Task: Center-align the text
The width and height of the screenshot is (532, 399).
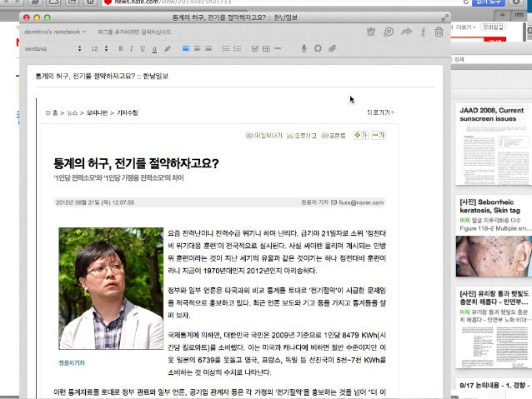Action: 197,49
